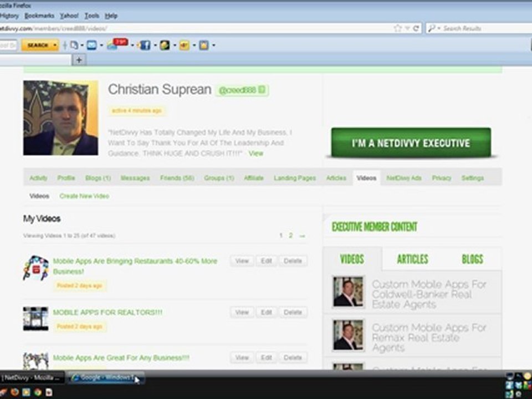Image resolution: width=532 pixels, height=399 pixels.
Task: Click View link after the status quote
Action: pyautogui.click(x=256, y=154)
